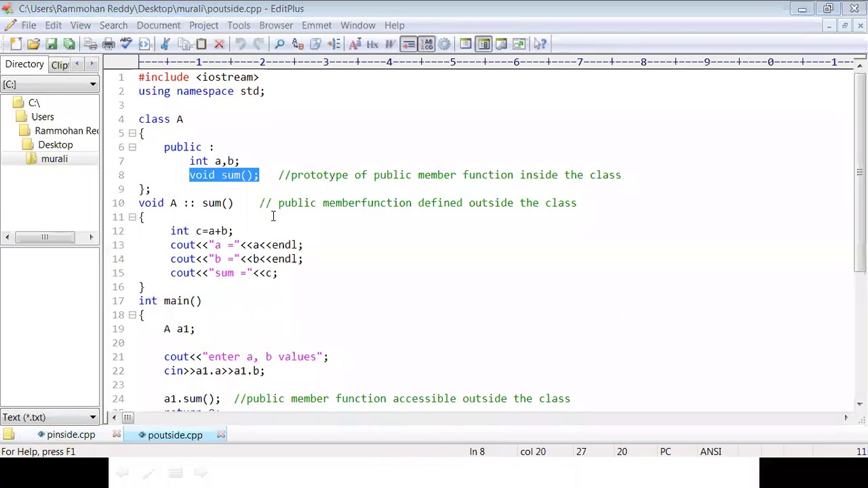Switch to the Cliptext side panel tab

click(60, 65)
